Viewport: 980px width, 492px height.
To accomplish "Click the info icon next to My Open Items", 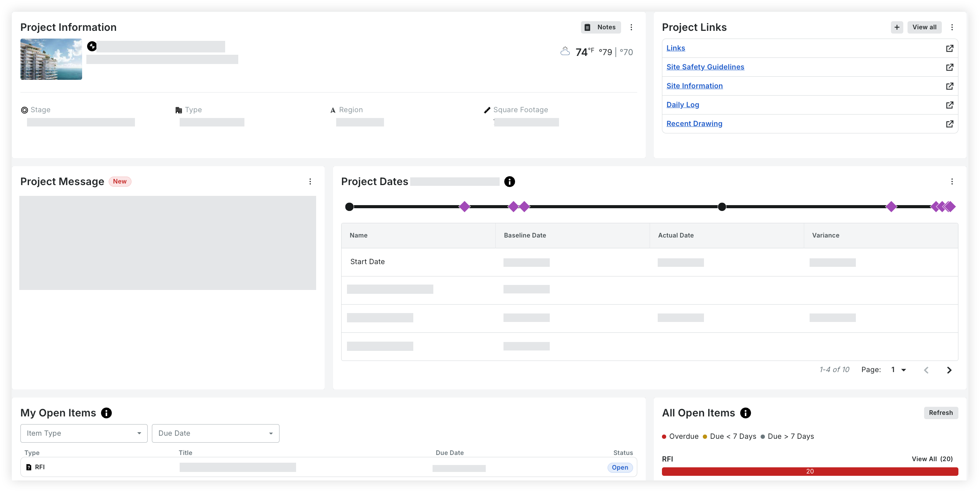I will pyautogui.click(x=106, y=413).
